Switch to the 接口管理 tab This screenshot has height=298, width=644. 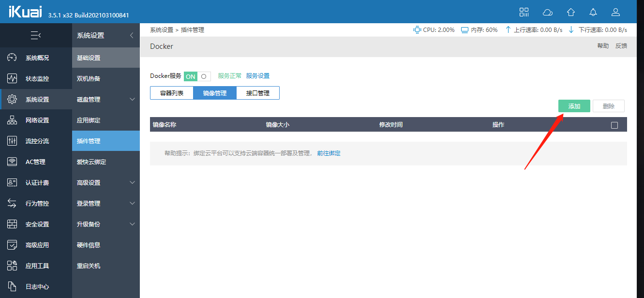258,93
